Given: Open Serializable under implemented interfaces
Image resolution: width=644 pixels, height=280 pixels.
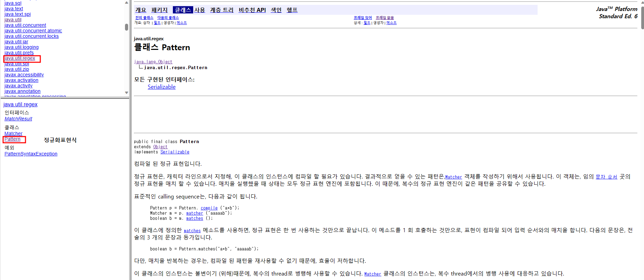Looking at the screenshot, I should click(x=162, y=87).
